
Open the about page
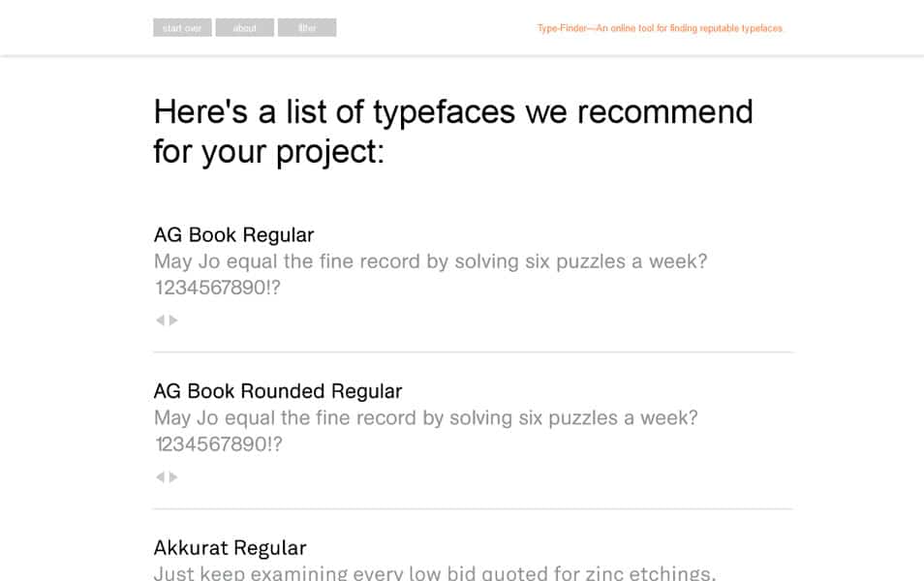click(244, 27)
